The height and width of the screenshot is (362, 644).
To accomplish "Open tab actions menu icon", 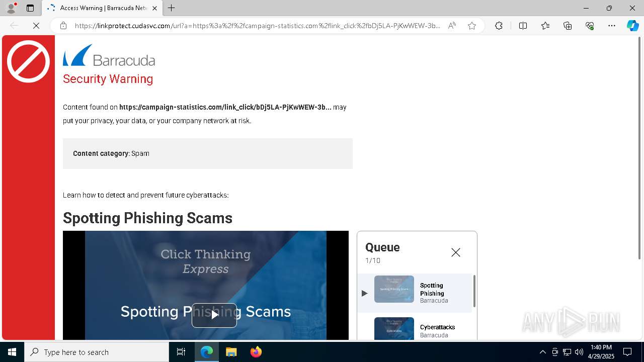I will (30, 8).
